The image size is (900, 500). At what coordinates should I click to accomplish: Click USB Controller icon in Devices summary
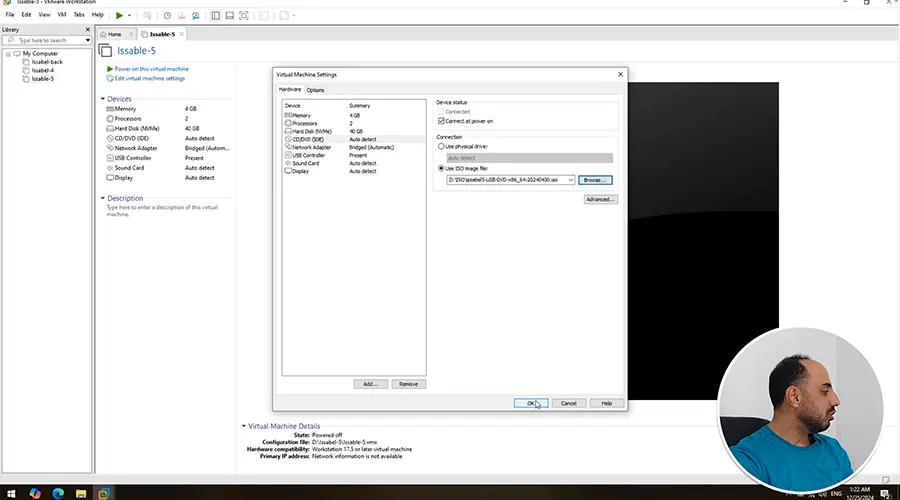point(110,158)
